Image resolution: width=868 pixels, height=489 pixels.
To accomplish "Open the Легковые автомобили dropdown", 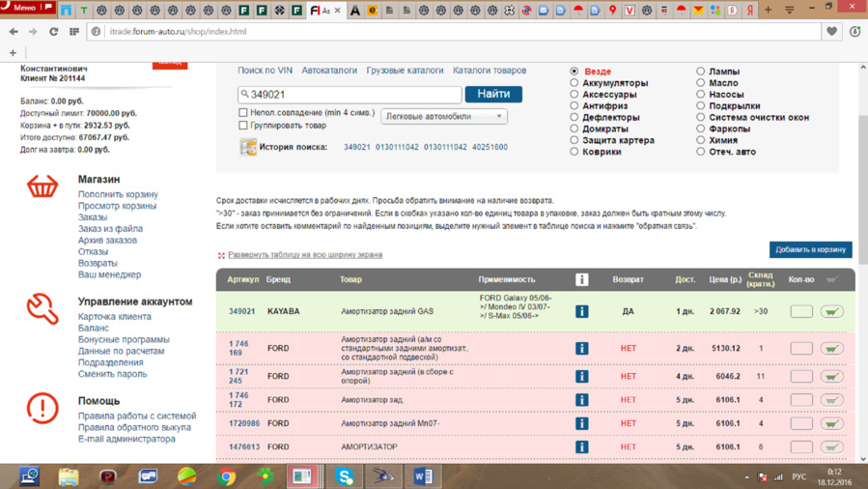I will (444, 116).
